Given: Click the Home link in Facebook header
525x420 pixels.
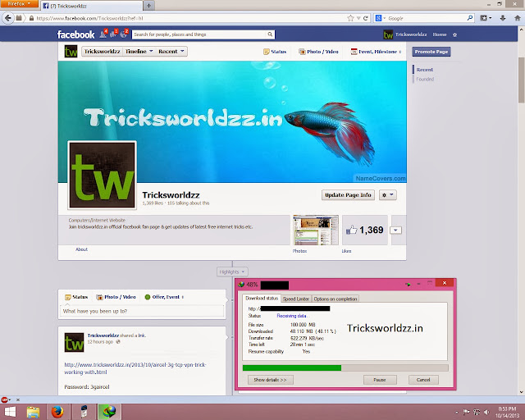Looking at the screenshot, I should (440, 34).
